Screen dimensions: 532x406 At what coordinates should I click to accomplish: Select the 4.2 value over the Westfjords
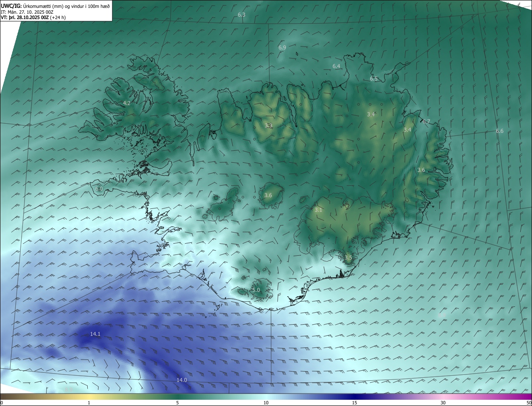126,103
